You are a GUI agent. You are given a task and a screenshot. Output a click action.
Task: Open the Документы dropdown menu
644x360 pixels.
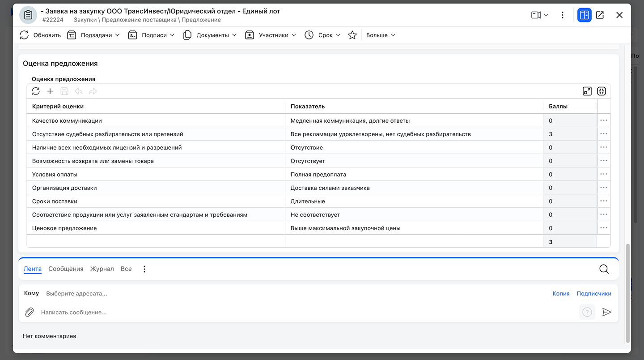(210, 35)
